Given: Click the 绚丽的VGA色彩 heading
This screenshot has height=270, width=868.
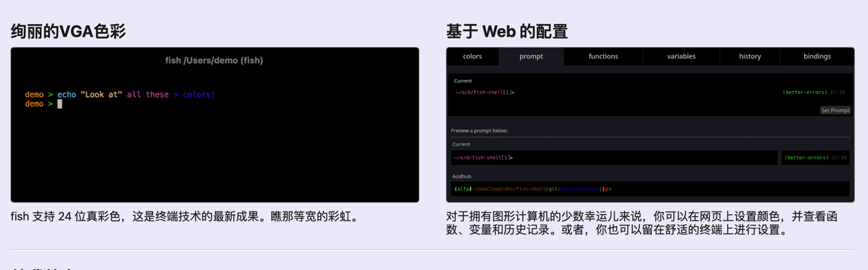Looking at the screenshot, I should 69,31.
